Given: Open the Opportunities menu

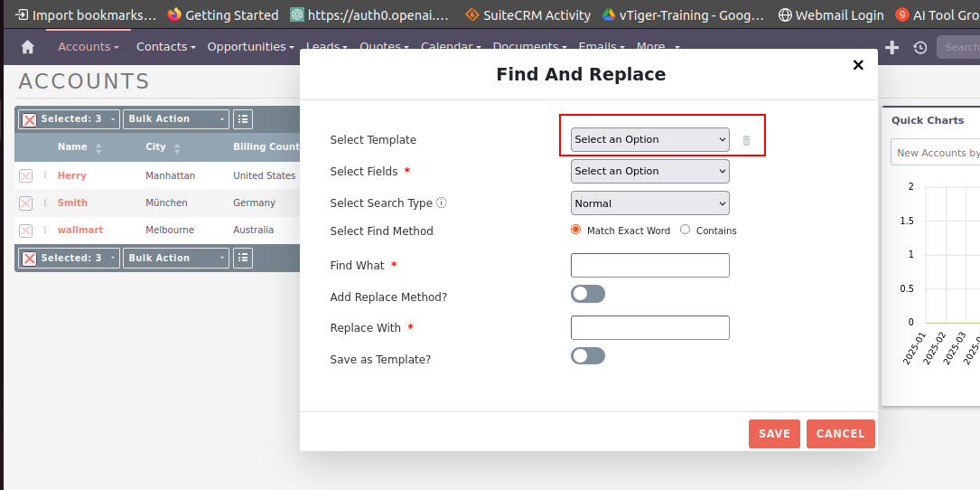Looking at the screenshot, I should click(x=250, y=47).
